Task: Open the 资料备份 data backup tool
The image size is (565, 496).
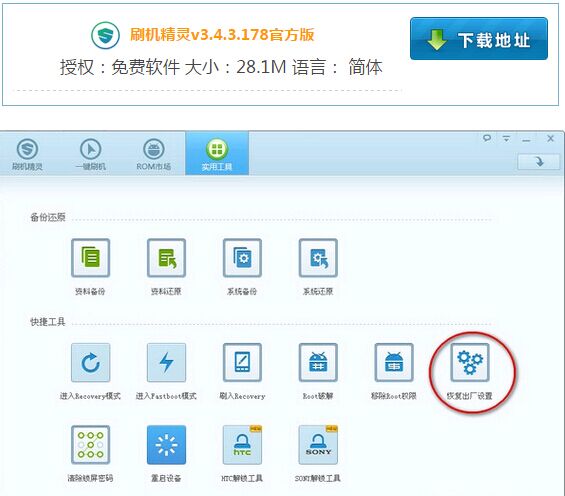Action: 90,258
